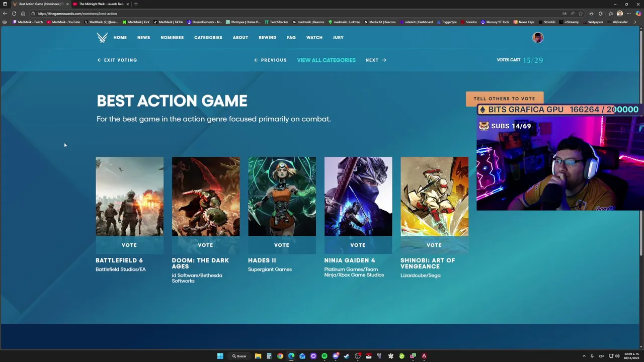644x362 pixels.
Task: Switch to the Best Action Game Nominees tab
Action: (x=40, y=4)
